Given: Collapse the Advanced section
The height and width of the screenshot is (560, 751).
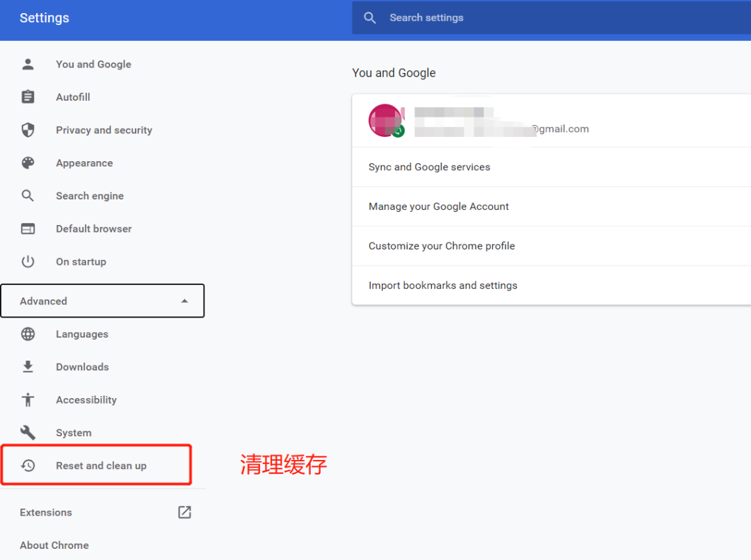Looking at the screenshot, I should (x=103, y=301).
